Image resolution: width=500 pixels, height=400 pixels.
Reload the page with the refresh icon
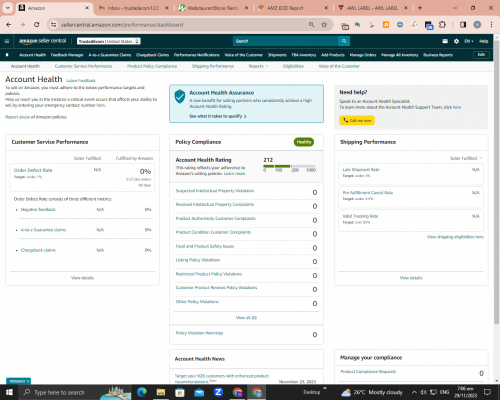click(x=37, y=25)
